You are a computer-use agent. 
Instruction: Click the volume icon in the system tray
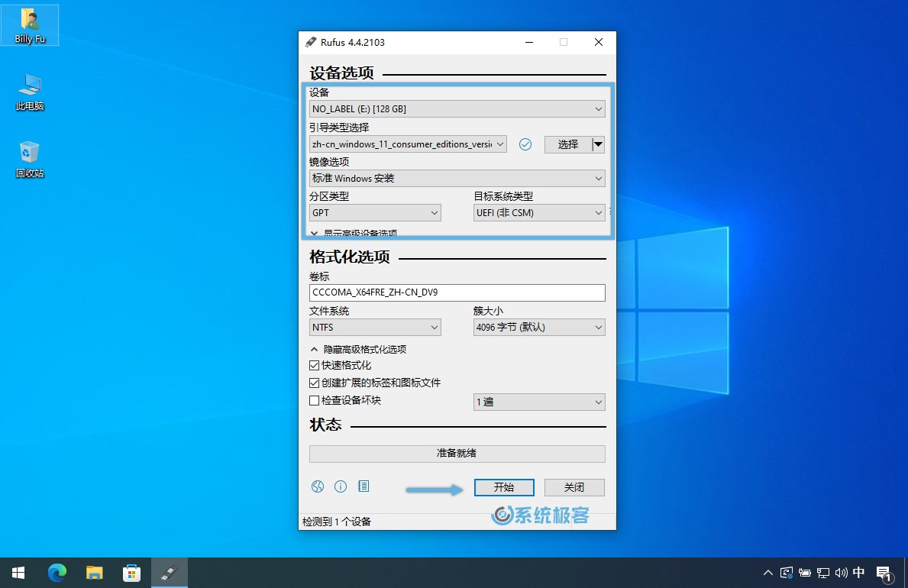click(841, 572)
